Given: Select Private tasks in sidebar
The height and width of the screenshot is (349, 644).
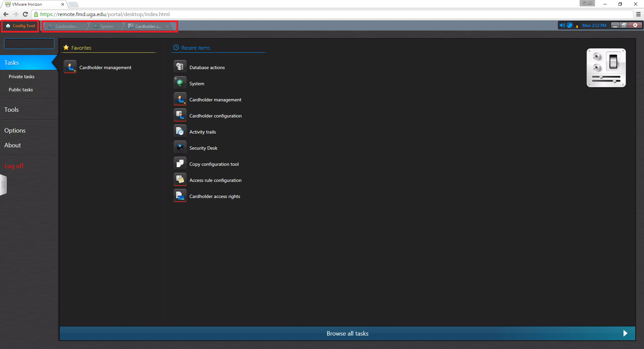Looking at the screenshot, I should point(21,77).
